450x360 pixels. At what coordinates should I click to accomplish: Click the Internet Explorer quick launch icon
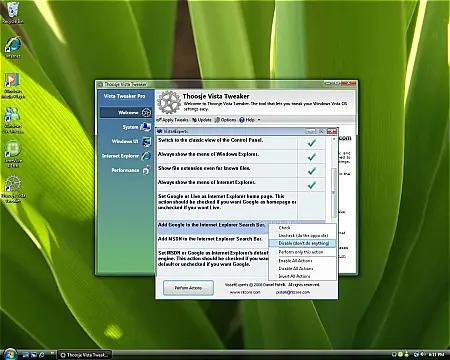click(x=42, y=355)
